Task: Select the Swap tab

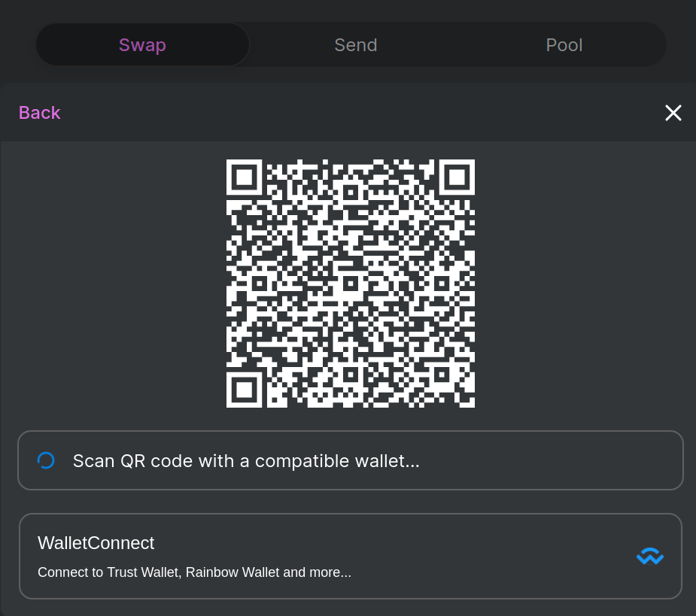Action: point(142,44)
